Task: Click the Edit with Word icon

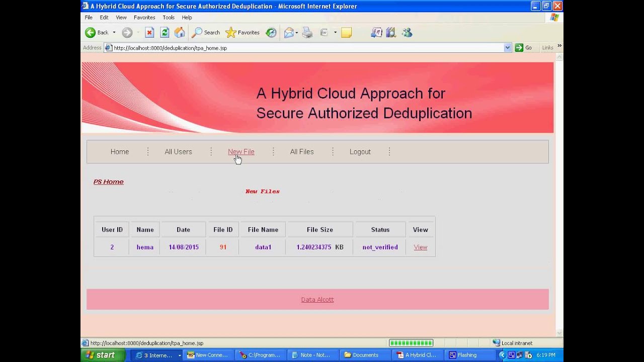Action: tap(325, 33)
